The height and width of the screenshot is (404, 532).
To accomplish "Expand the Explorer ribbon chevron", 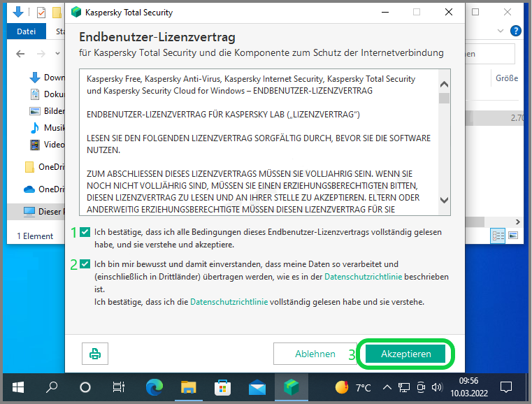I will point(500,31).
